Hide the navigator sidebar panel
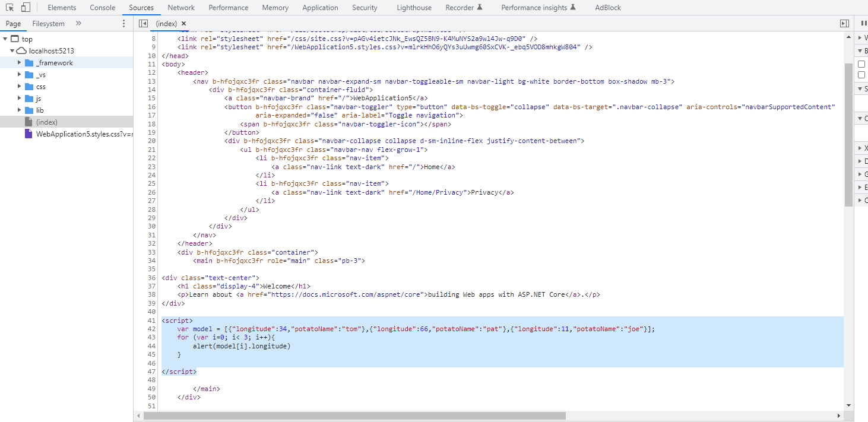Image resolution: width=868 pixels, height=422 pixels. tap(143, 24)
